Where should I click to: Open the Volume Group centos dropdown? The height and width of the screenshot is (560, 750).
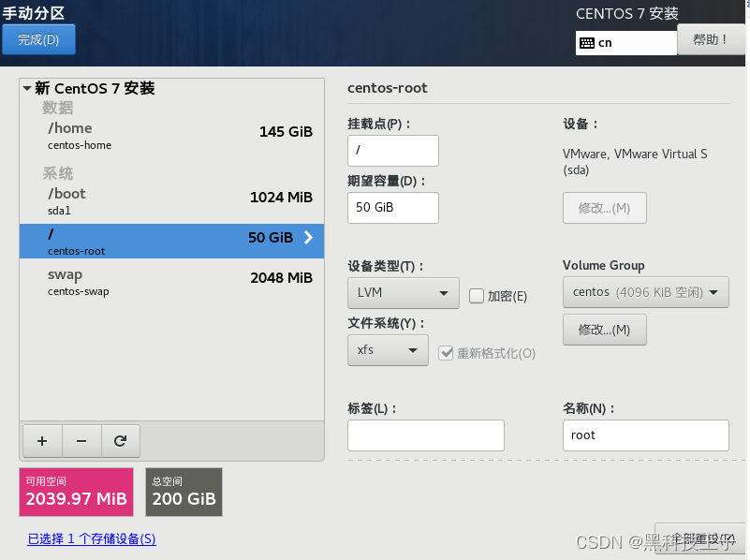(646, 292)
